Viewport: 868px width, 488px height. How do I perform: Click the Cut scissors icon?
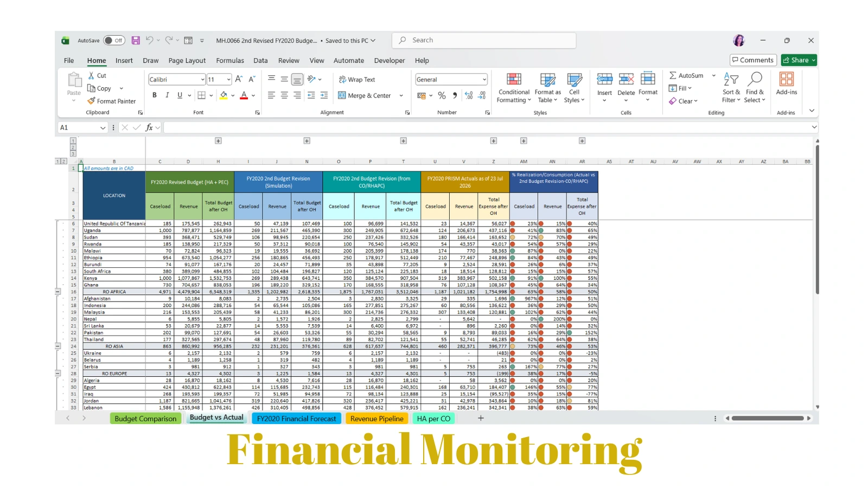point(91,75)
